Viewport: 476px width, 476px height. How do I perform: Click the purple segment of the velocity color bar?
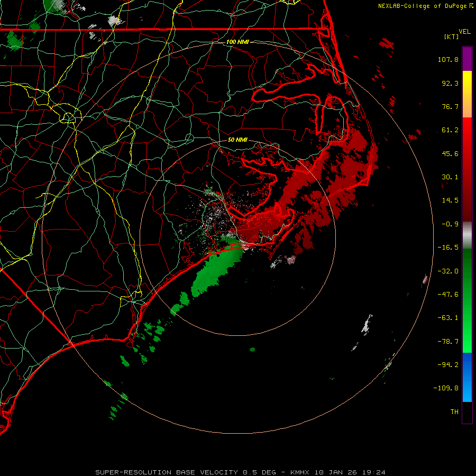[467, 59]
